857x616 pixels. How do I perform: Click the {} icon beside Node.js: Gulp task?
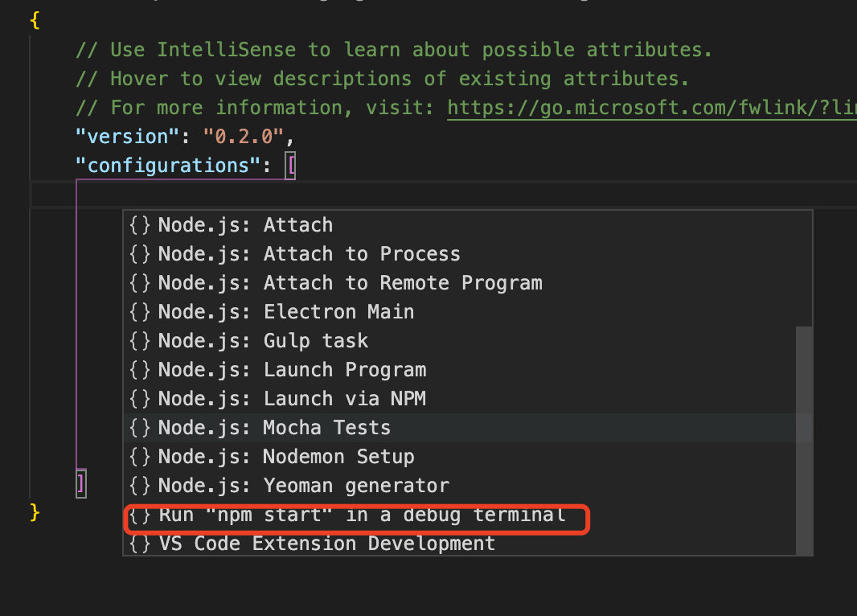[x=138, y=340]
